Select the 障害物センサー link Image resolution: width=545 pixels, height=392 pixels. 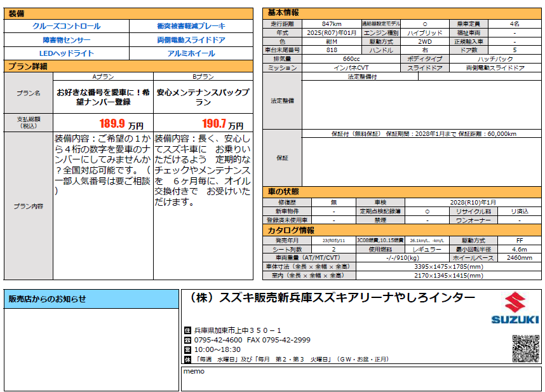tap(66, 40)
